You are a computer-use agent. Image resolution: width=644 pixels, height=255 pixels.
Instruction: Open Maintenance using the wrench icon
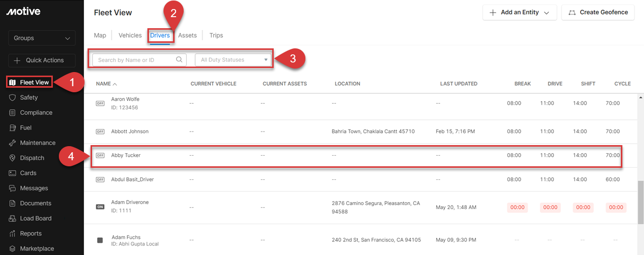pyautogui.click(x=13, y=143)
